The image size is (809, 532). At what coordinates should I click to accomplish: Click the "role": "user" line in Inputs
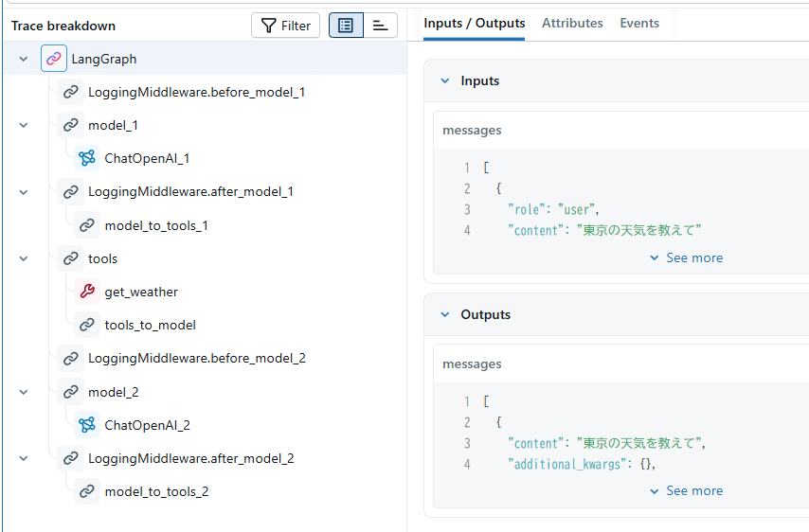553,210
